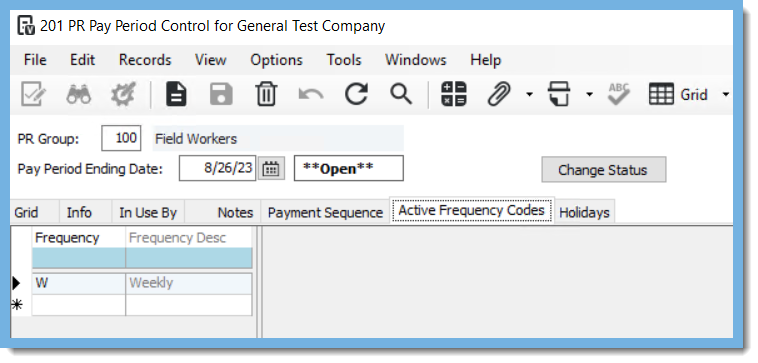Click the Grid table view icon
The height and width of the screenshot is (363, 758).
[x=661, y=94]
